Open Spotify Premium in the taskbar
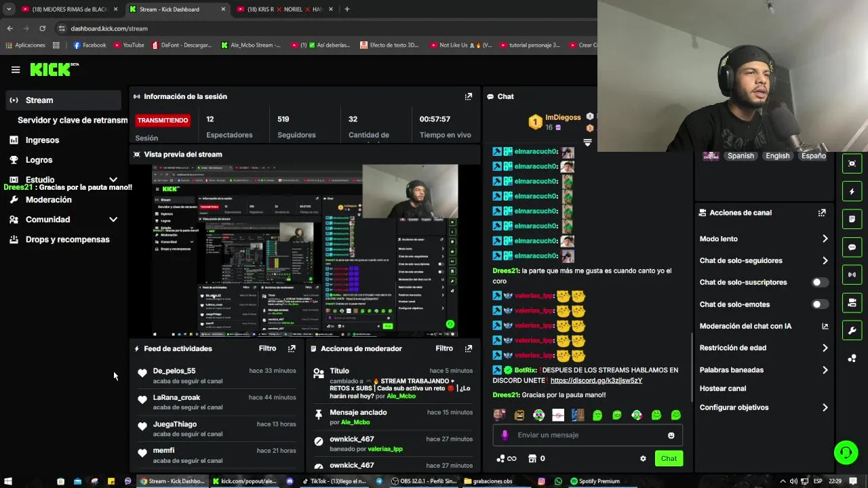This screenshot has height=488, width=868. pos(595,481)
